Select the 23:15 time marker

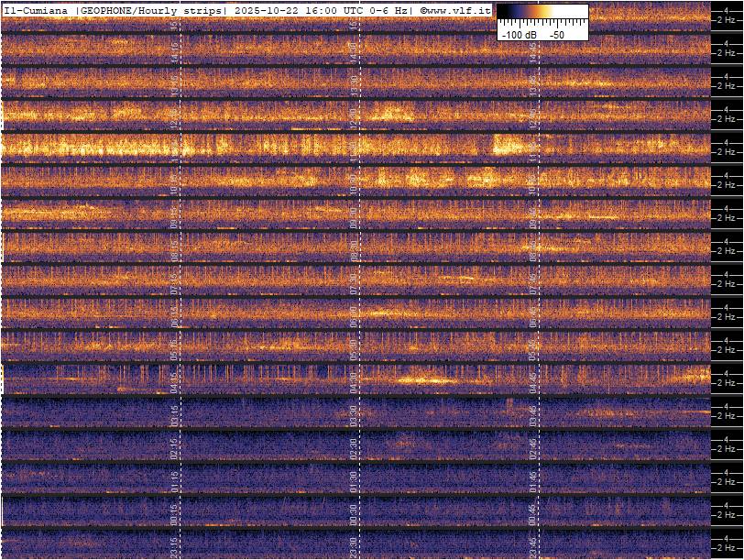[176, 544]
